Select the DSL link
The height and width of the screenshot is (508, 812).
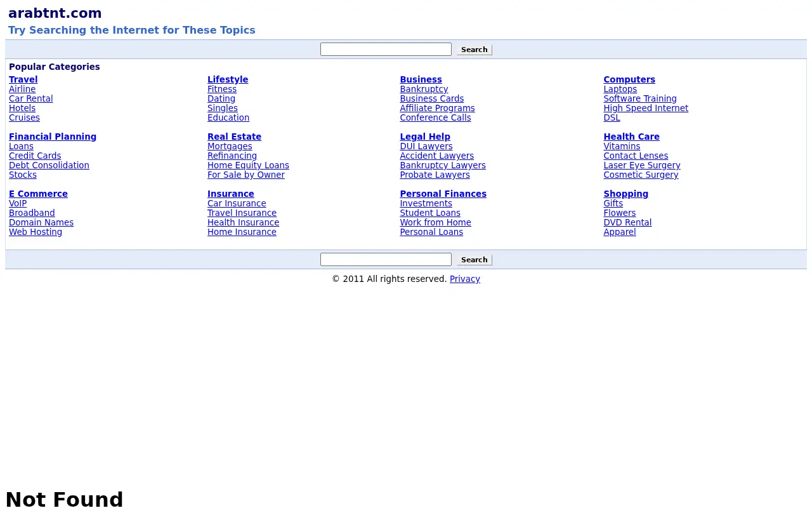point(612,117)
